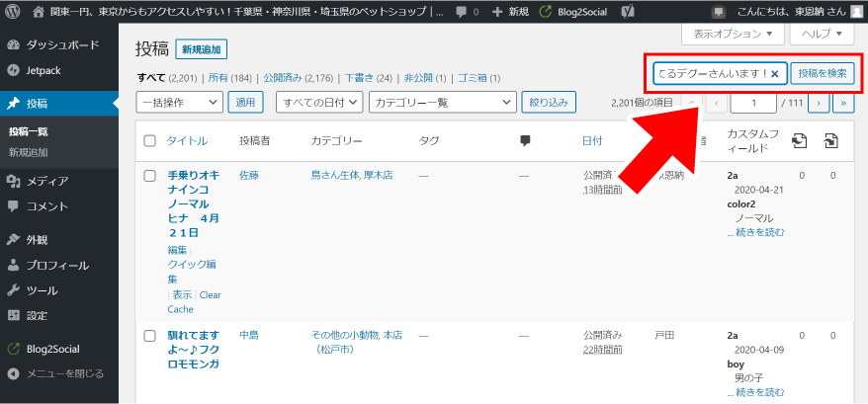Clear the search field with the x icon
The image size is (868, 404).
pos(774,74)
